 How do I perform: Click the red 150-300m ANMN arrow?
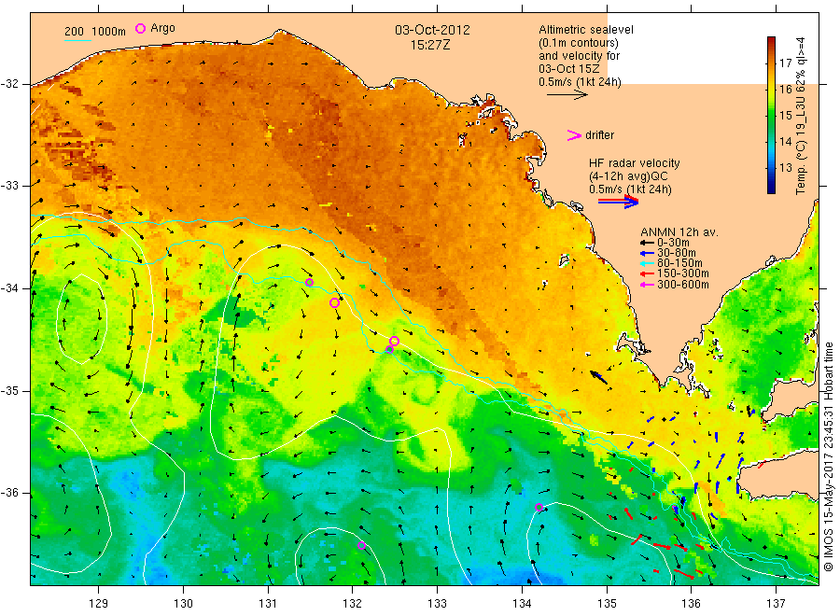pos(647,274)
